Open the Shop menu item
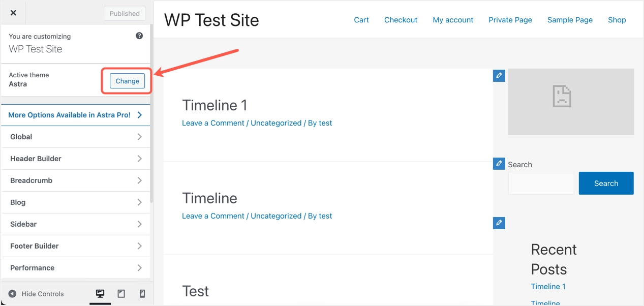The image size is (644, 306). [617, 20]
